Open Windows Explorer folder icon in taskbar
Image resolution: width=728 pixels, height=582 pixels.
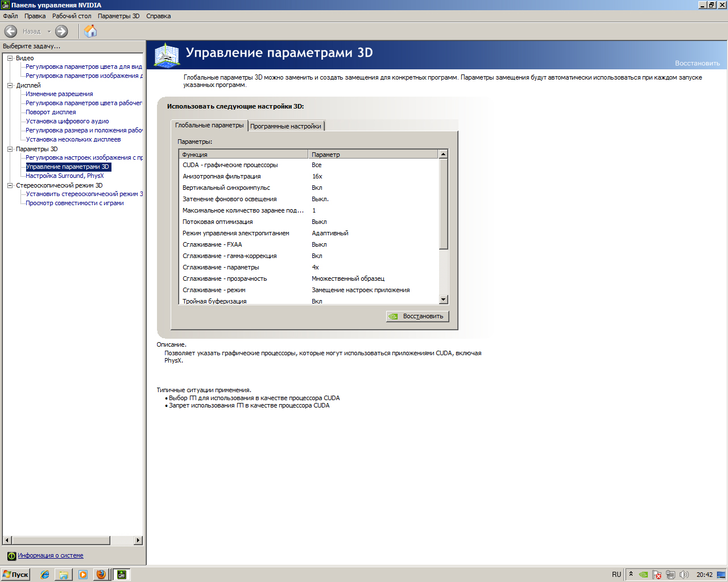click(x=64, y=575)
